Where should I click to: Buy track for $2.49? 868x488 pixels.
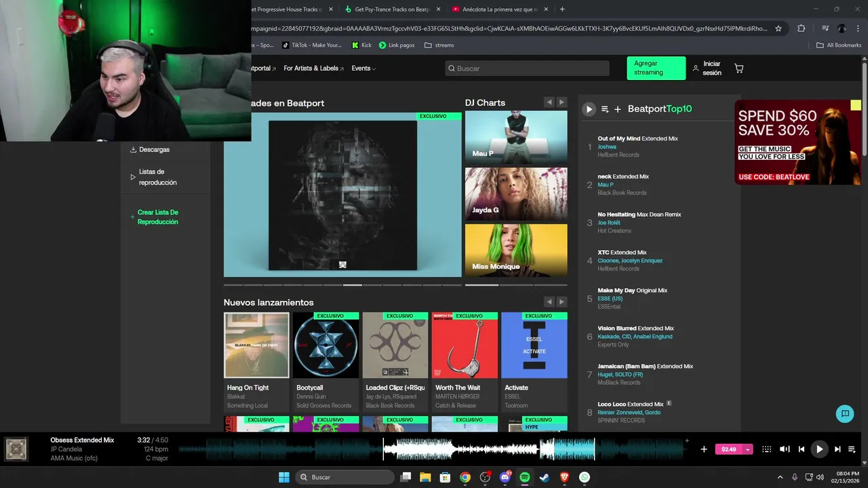[729, 449]
